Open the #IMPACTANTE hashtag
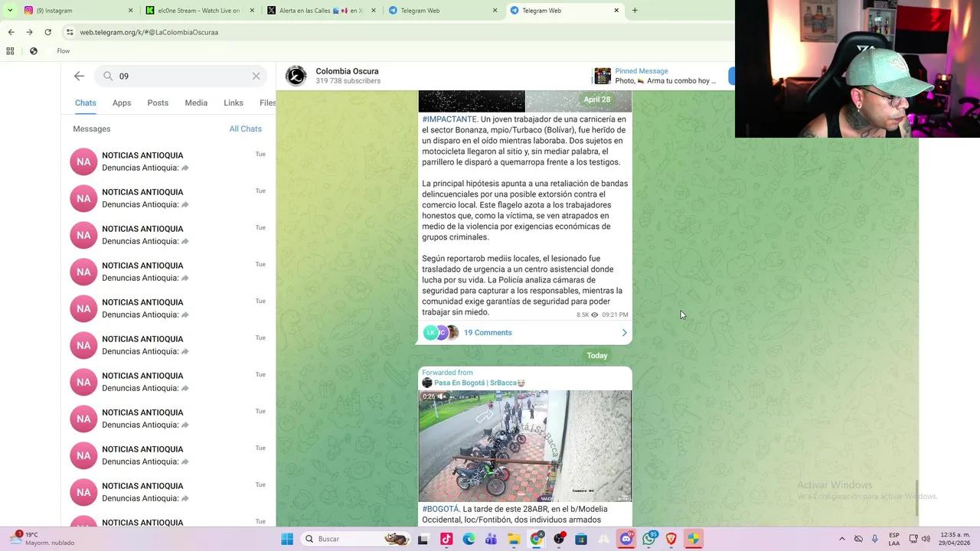The image size is (980, 551). (449, 119)
